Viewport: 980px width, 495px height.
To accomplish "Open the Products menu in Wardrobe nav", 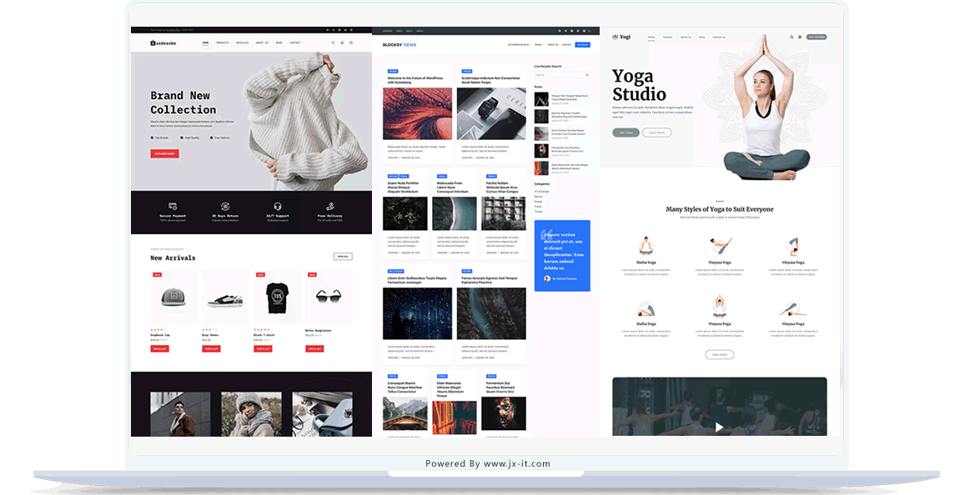I will [222, 42].
